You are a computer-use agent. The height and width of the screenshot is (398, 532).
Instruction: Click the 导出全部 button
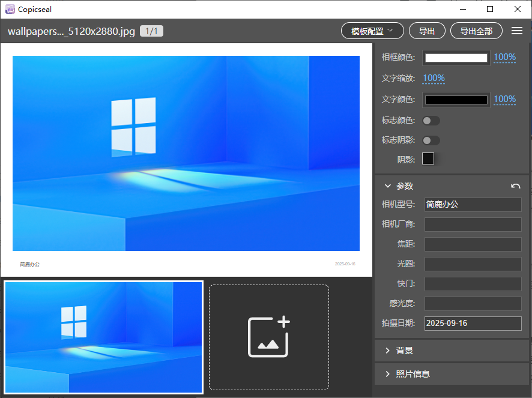(x=476, y=31)
